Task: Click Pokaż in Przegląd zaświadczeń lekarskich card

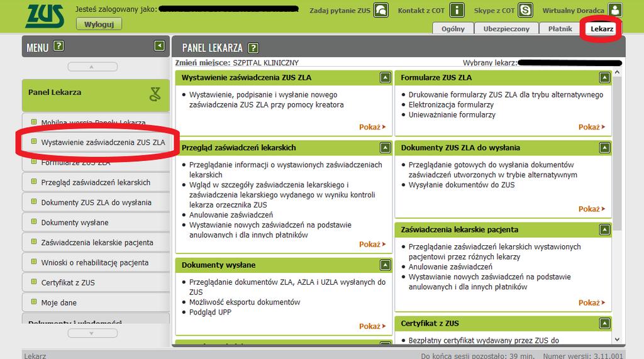Action: pos(372,245)
